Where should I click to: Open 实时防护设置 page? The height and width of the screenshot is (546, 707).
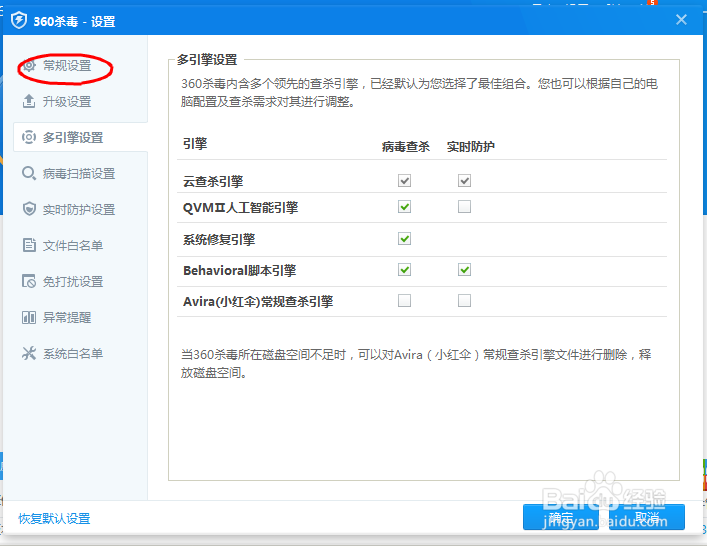tap(79, 210)
